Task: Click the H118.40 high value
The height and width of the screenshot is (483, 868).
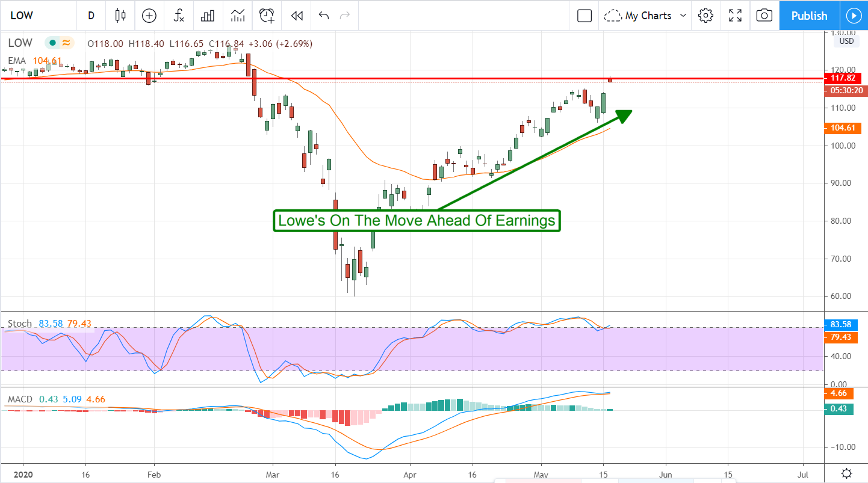Action: 146,43
